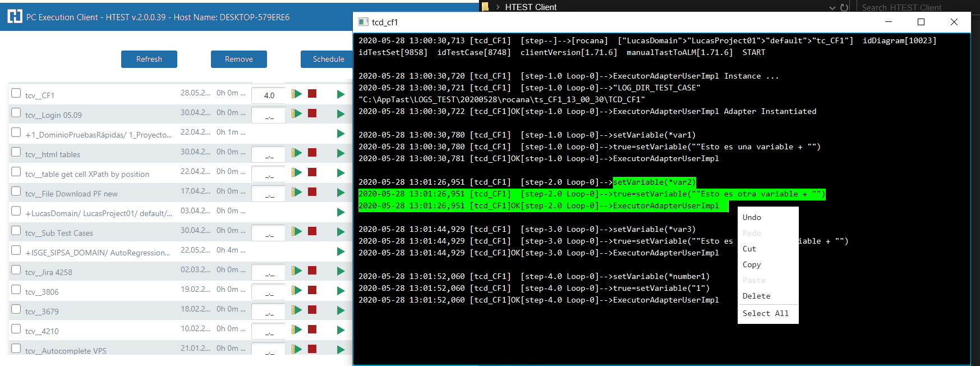Run tcv__html tables with green play arrow
The image size is (980, 366).
(341, 153)
